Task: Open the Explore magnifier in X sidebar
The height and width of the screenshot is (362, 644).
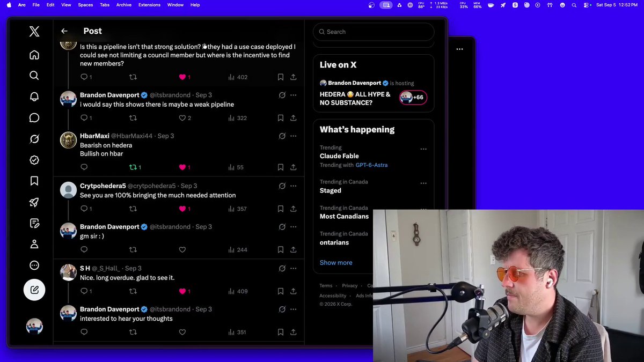Action: point(34,76)
